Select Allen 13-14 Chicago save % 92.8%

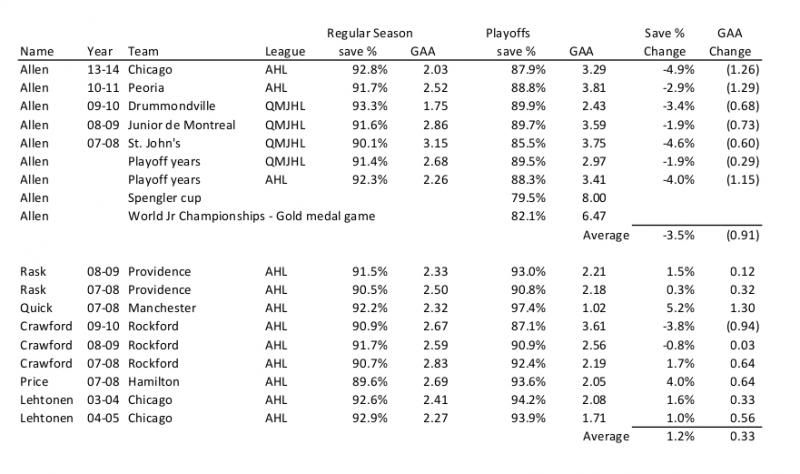(369, 70)
